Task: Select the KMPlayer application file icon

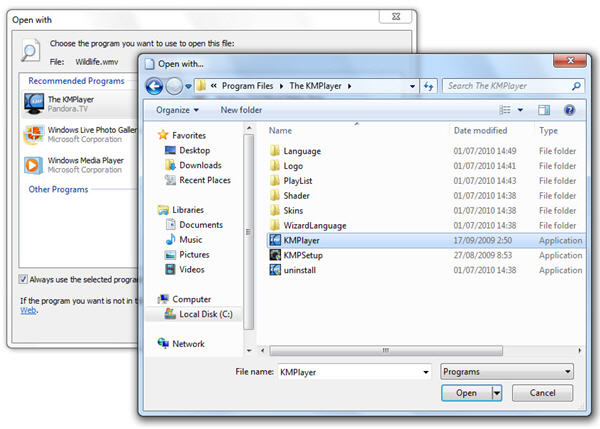Action: point(276,240)
